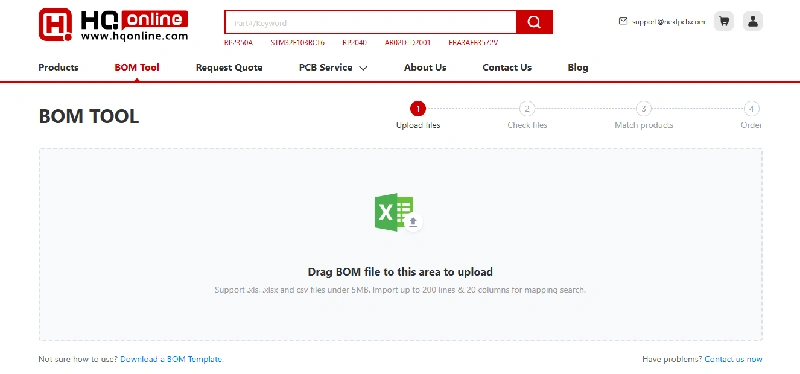Click the 'Drag BOM file to this area' text

coord(400,272)
